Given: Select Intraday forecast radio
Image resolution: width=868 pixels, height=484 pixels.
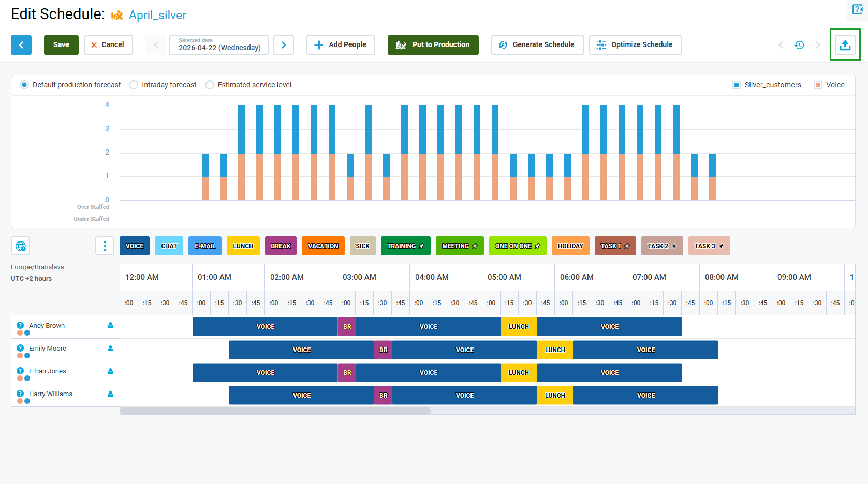Looking at the screenshot, I should coord(134,85).
